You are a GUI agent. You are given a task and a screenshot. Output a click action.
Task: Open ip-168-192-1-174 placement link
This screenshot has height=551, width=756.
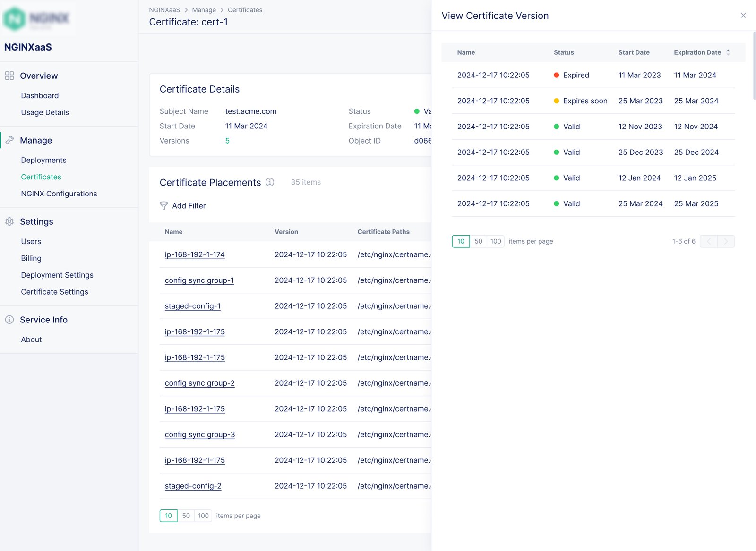pos(195,254)
